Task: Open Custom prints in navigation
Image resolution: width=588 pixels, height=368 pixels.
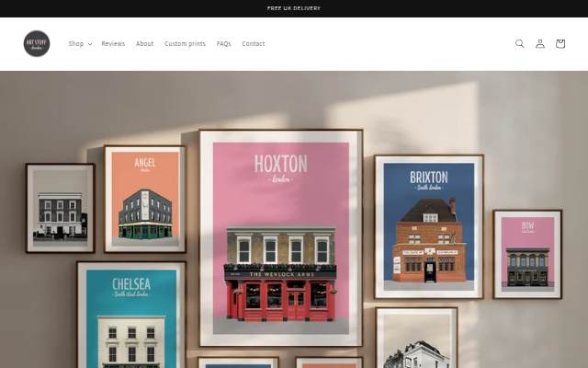Action: (x=185, y=43)
